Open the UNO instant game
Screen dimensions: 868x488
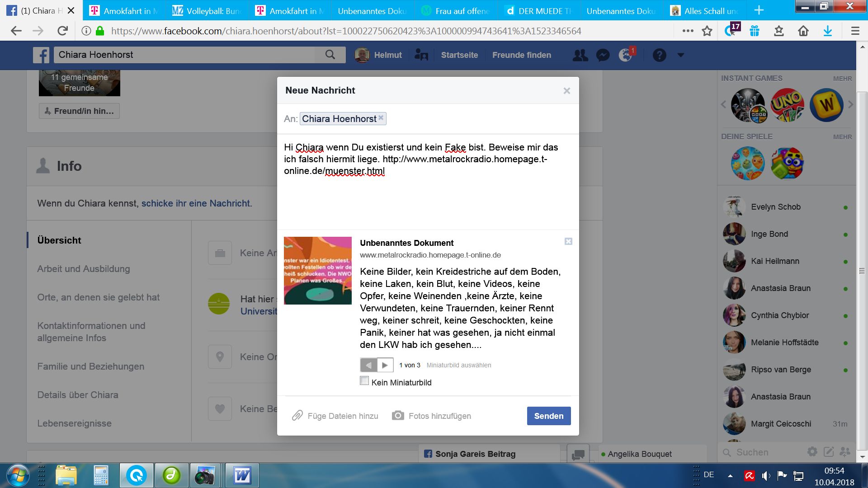click(787, 105)
